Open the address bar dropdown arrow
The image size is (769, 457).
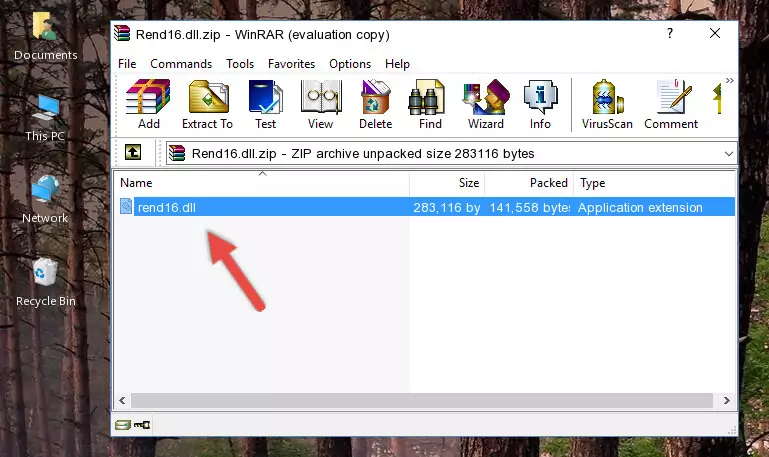(x=729, y=154)
